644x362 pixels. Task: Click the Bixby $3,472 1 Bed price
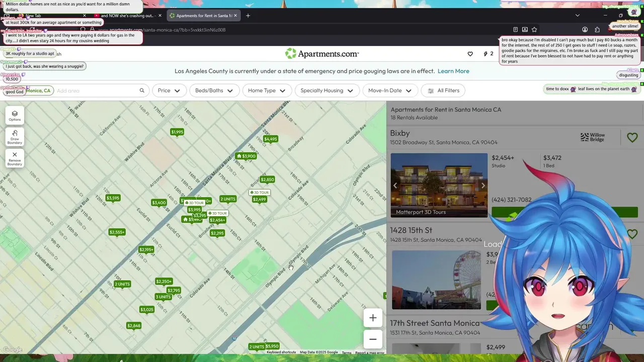click(552, 161)
